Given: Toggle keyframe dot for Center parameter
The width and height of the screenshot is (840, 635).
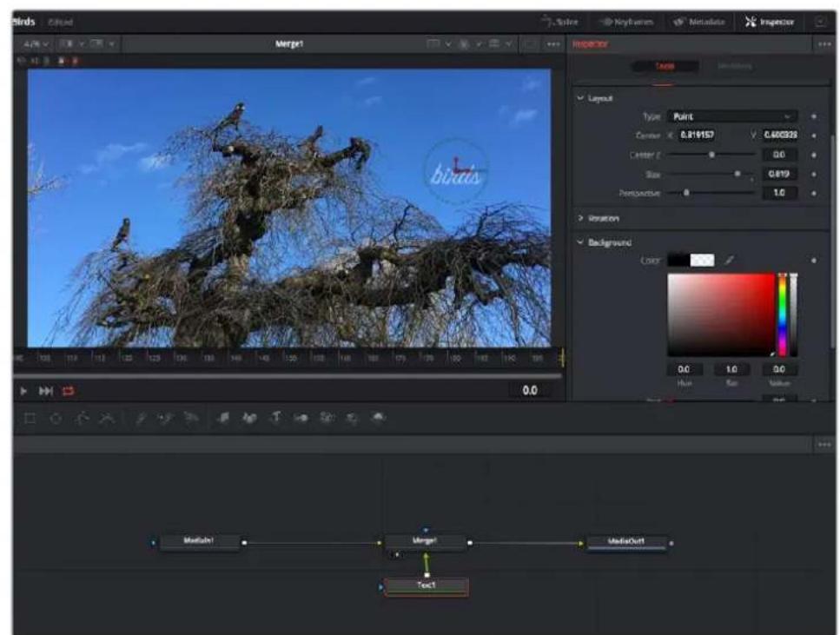Looking at the screenshot, I should pos(814,136).
